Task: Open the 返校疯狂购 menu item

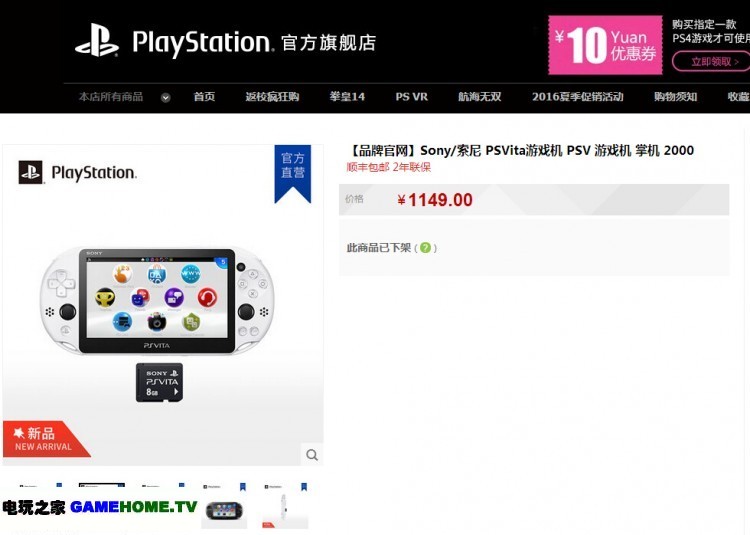Action: point(272,97)
